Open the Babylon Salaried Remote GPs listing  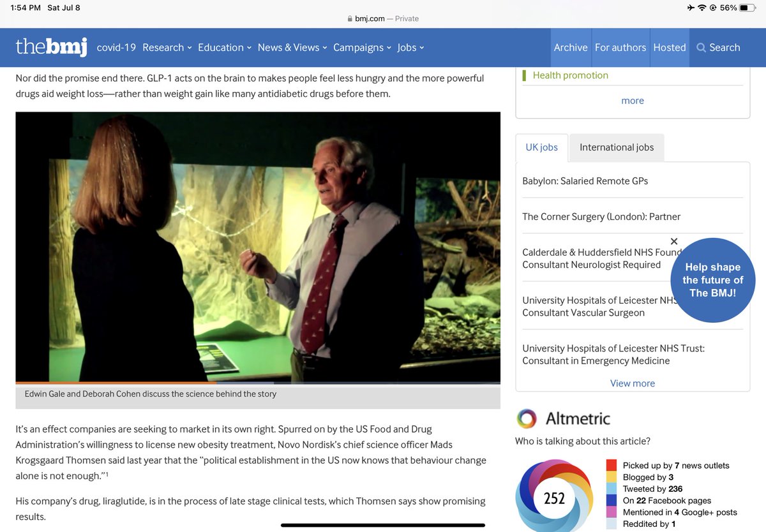[x=585, y=181]
